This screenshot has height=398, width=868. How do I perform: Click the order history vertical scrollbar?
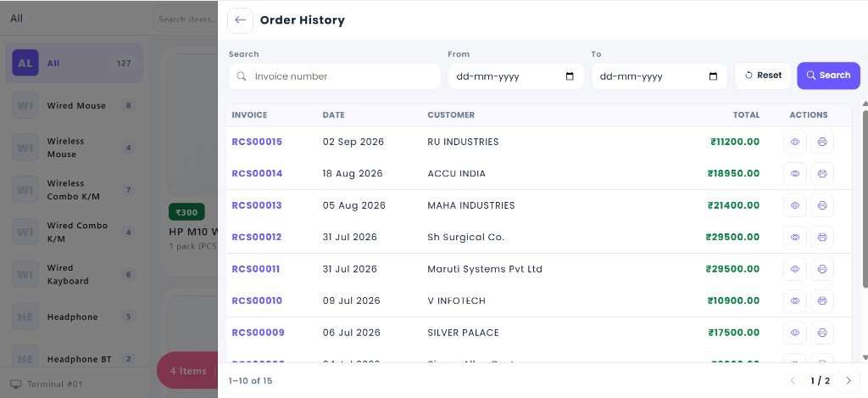pyautogui.click(x=865, y=199)
